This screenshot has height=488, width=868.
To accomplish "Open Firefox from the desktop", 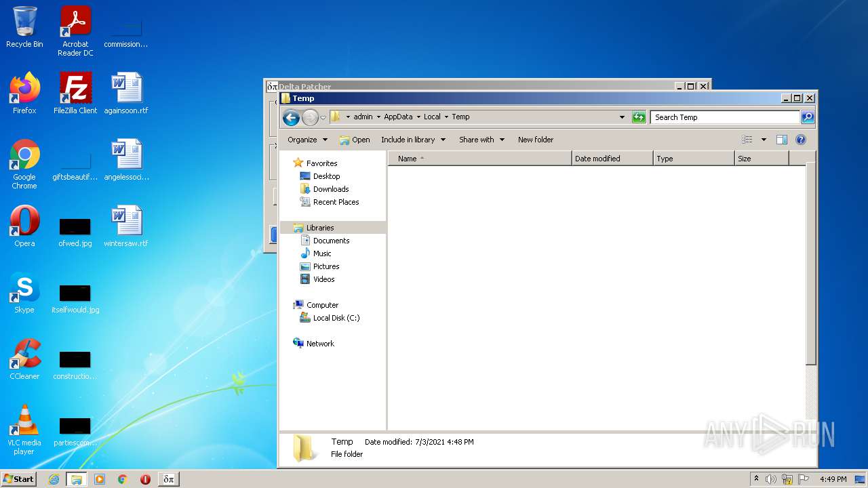I will (24, 94).
